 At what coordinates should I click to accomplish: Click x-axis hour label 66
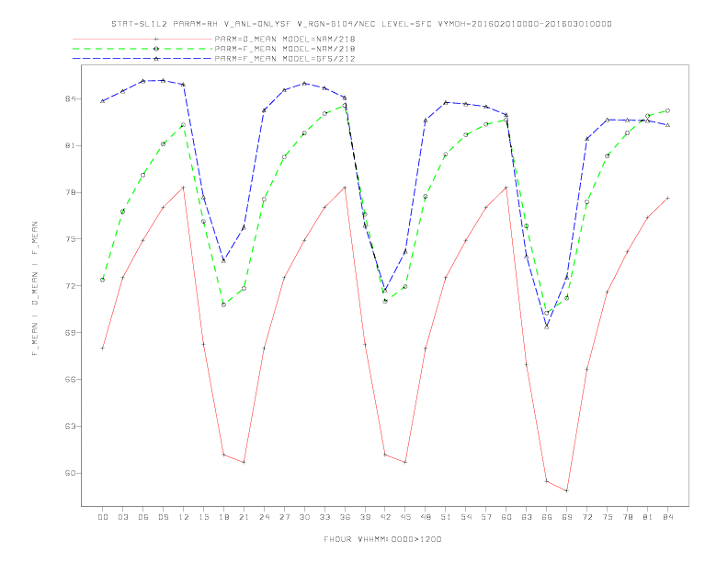(547, 517)
